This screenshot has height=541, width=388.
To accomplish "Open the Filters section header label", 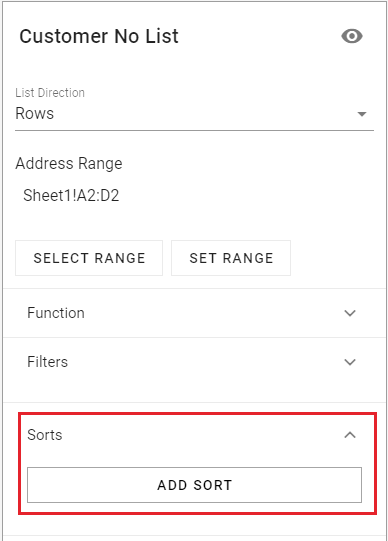I will click(x=48, y=362).
